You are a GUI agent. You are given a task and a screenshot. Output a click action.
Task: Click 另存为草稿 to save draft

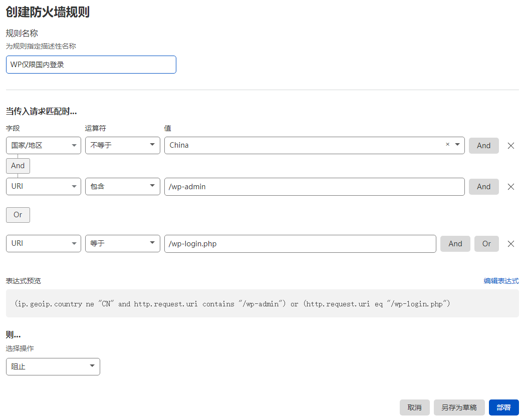pos(459,407)
